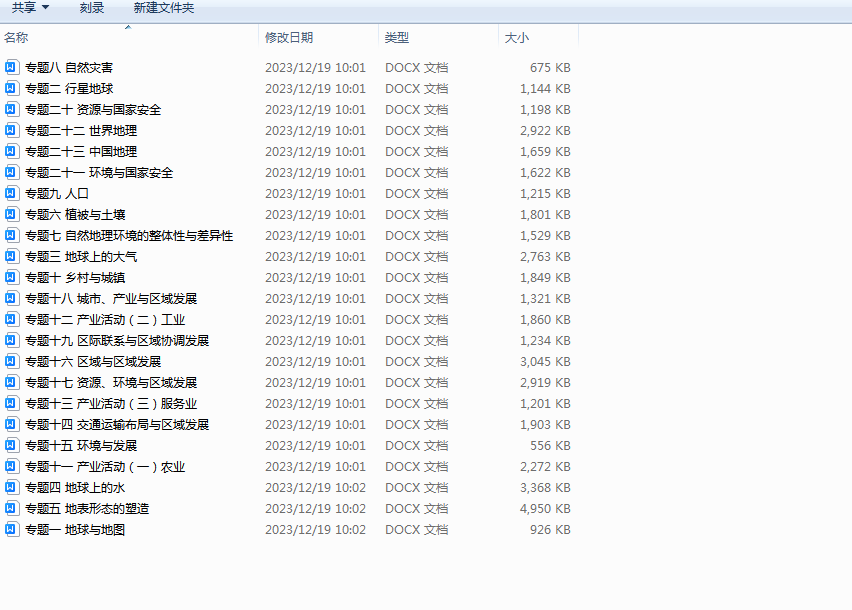The height and width of the screenshot is (610, 852).
Task: Select file name 专题十二 产业活动（二）工业
Action: (105, 319)
